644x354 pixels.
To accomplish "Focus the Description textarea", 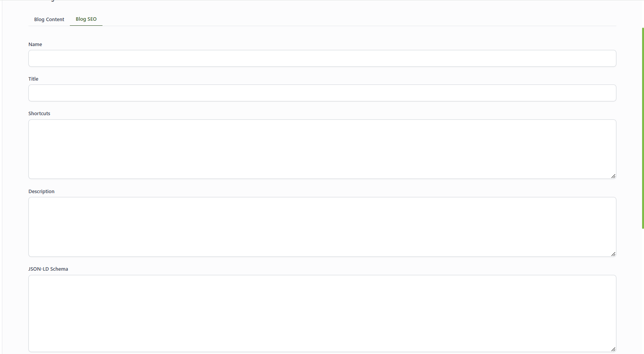I will pyautogui.click(x=322, y=227).
